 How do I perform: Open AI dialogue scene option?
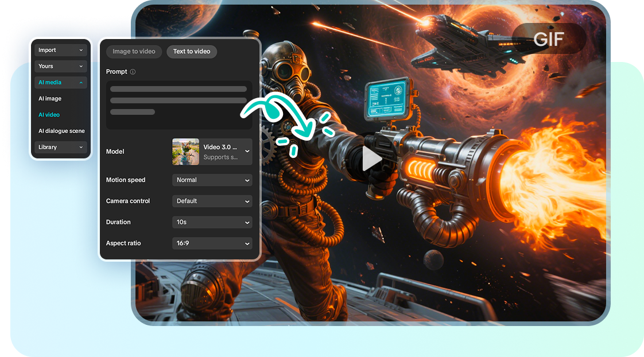coord(61,131)
